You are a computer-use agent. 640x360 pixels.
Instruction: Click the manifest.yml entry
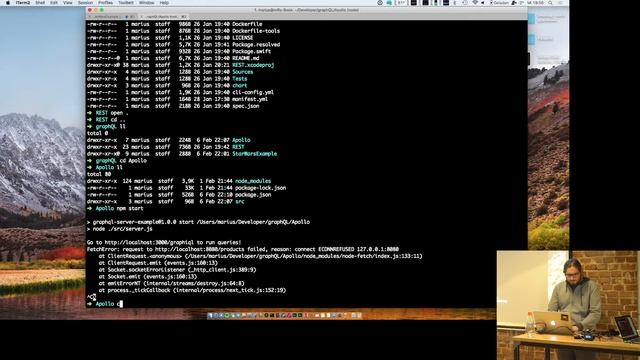coord(250,99)
